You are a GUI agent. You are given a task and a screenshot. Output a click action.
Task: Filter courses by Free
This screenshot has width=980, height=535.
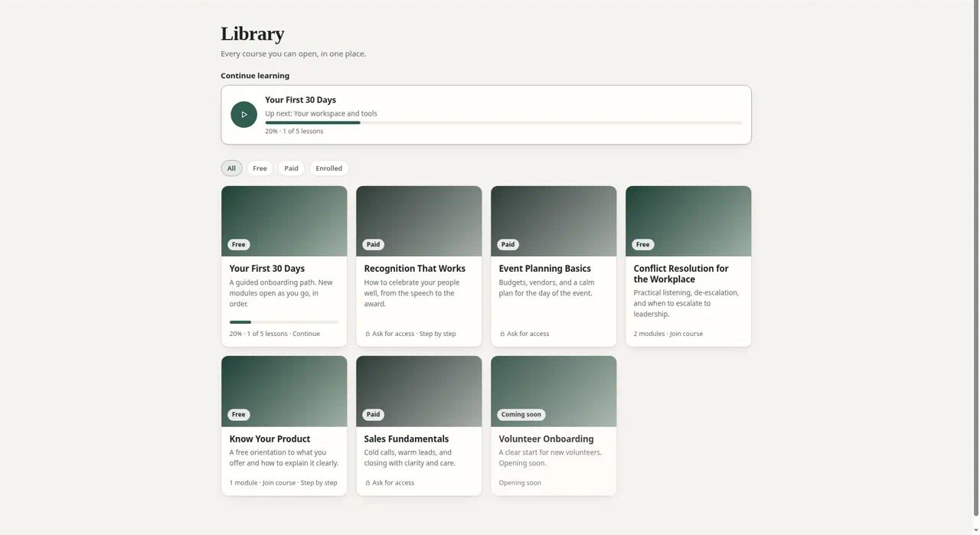point(260,168)
